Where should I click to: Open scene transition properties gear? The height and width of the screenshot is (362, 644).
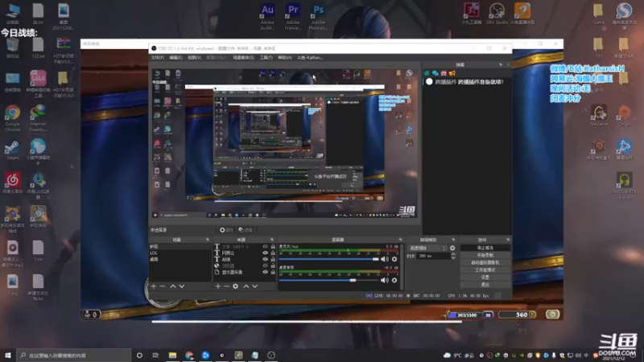tap(452, 248)
